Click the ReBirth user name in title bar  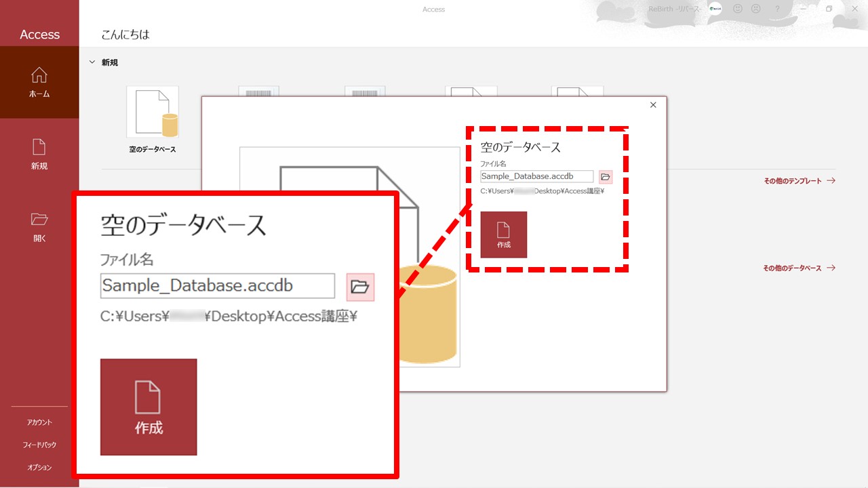pyautogui.click(x=673, y=9)
